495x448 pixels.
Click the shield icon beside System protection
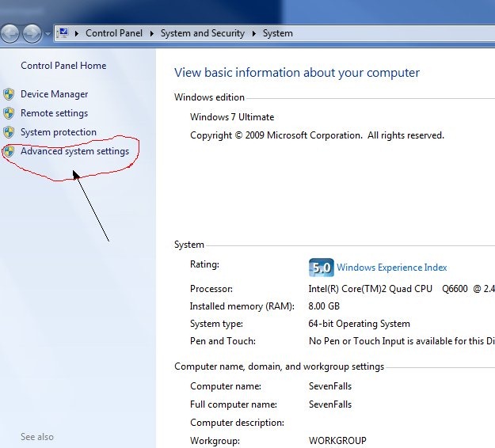9,132
